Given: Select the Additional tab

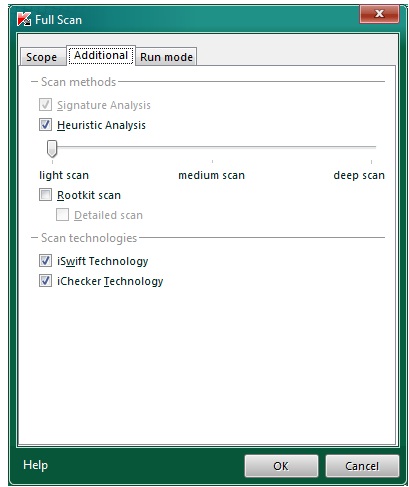Looking at the screenshot, I should (101, 55).
